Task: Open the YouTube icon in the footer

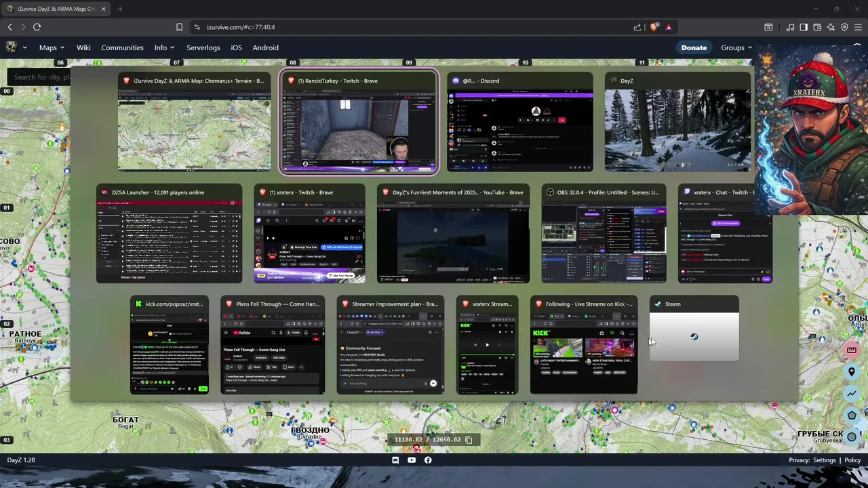Action: click(412, 460)
